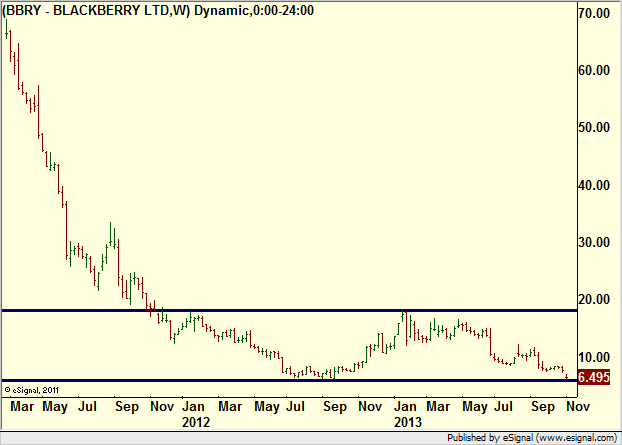The image size is (622, 445).
Task: Click the eSignal, 2011 copyright text
Action: click(32, 390)
